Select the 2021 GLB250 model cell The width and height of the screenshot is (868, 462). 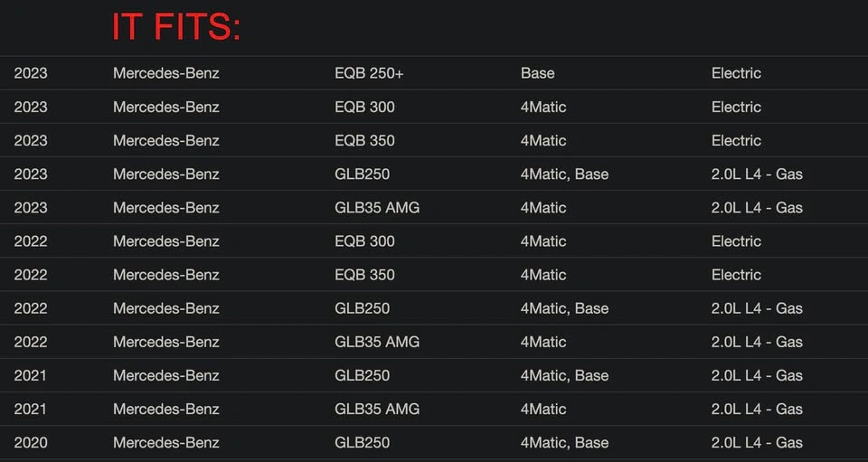[x=362, y=375]
